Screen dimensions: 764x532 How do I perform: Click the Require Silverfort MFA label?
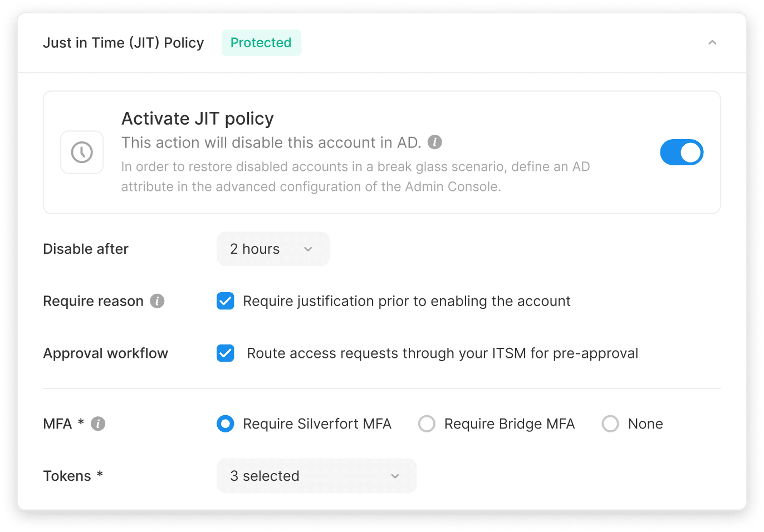317,424
